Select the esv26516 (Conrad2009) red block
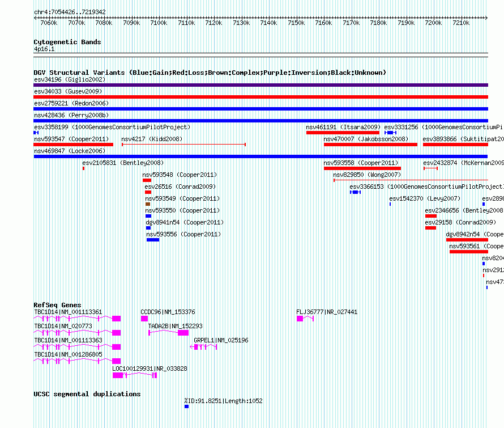 point(148,192)
